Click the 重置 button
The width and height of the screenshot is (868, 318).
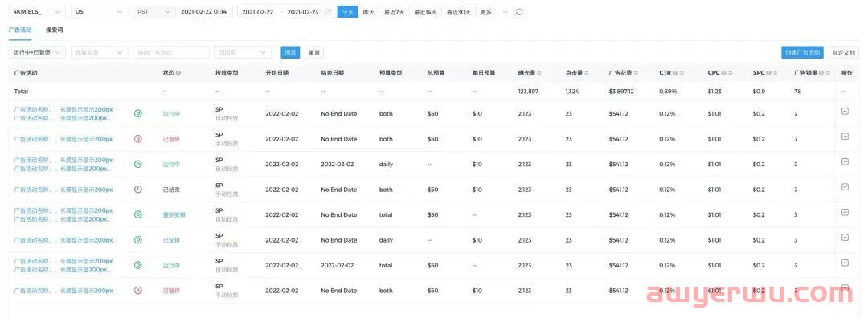314,52
